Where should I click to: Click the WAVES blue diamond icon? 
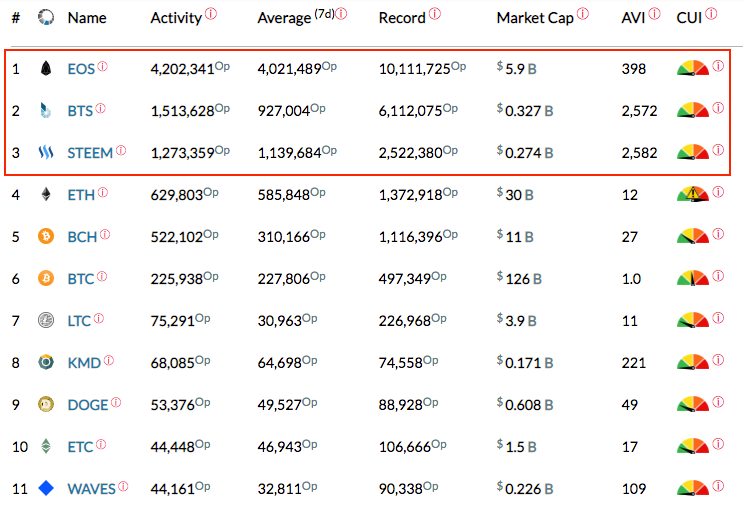[46, 488]
